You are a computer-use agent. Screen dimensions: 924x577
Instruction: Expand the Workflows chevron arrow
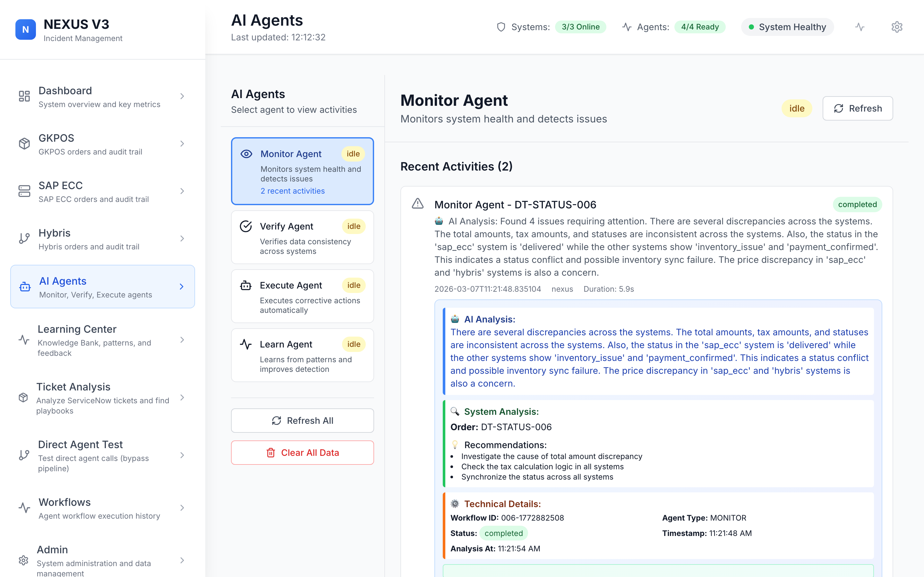click(x=182, y=508)
